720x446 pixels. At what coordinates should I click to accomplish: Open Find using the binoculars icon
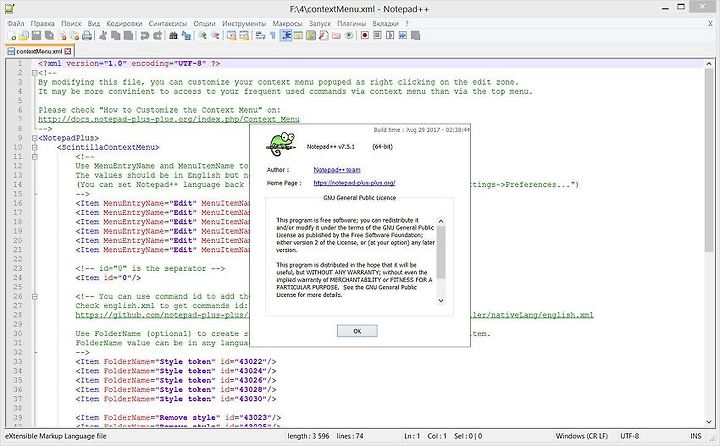(173, 35)
